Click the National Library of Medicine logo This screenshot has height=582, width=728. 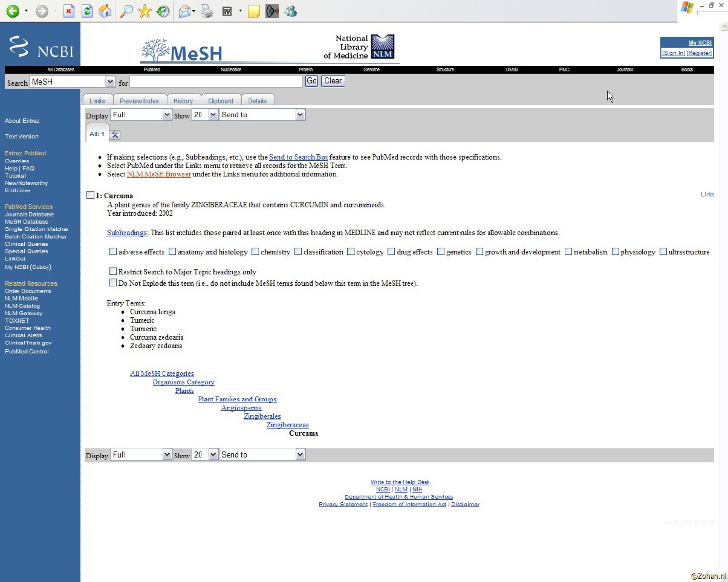click(359, 47)
